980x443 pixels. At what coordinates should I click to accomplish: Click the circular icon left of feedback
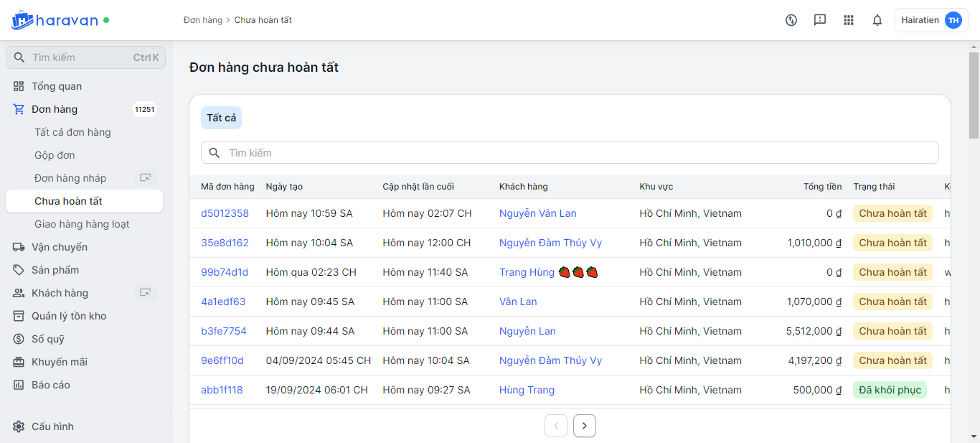tap(791, 20)
